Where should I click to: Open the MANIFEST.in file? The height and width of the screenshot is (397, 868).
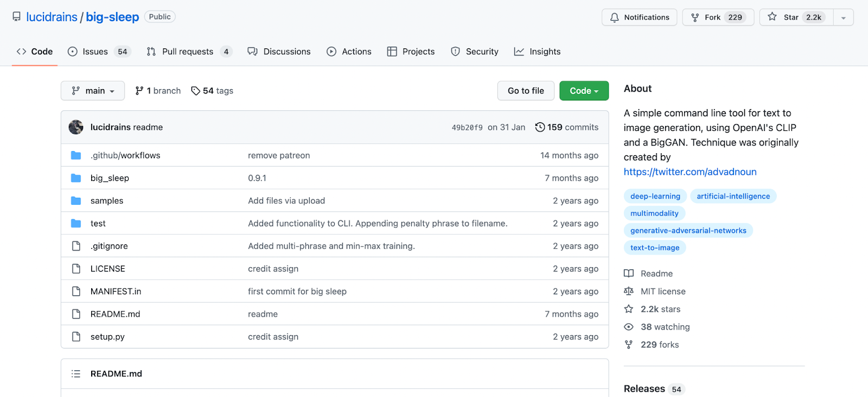coord(116,292)
